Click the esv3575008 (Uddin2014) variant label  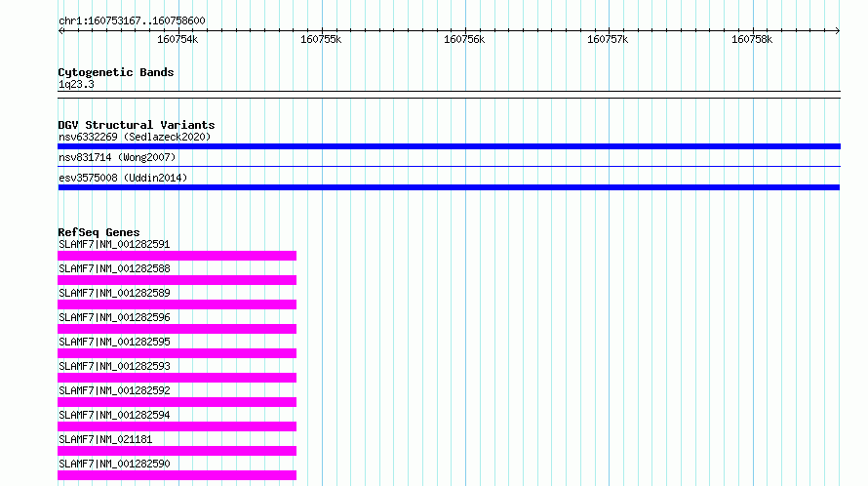tap(123, 178)
